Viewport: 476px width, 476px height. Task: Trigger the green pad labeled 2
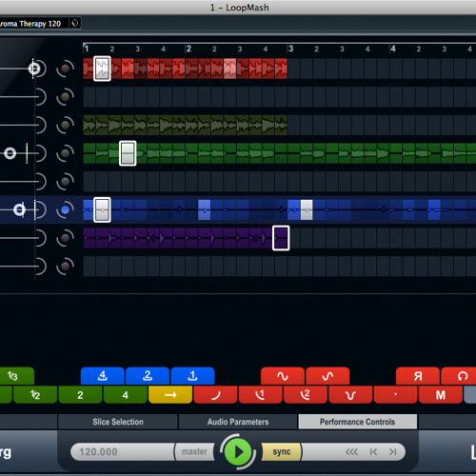click(x=80, y=395)
